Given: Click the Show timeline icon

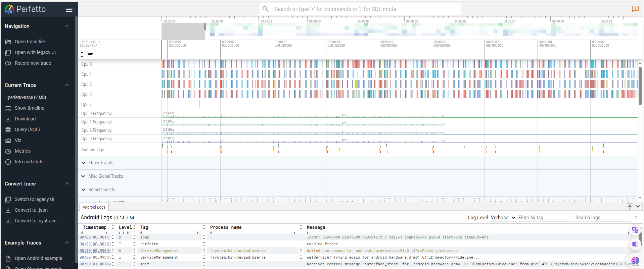Looking at the screenshot, I should coord(8,108).
